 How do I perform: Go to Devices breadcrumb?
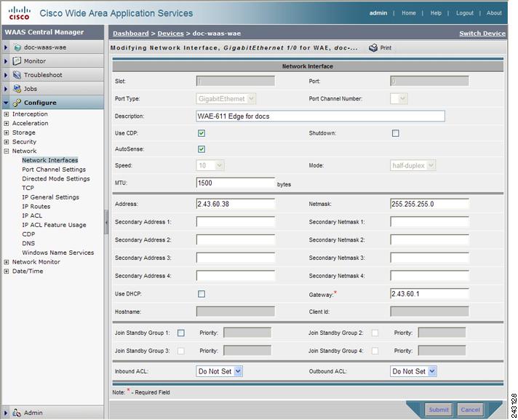170,33
